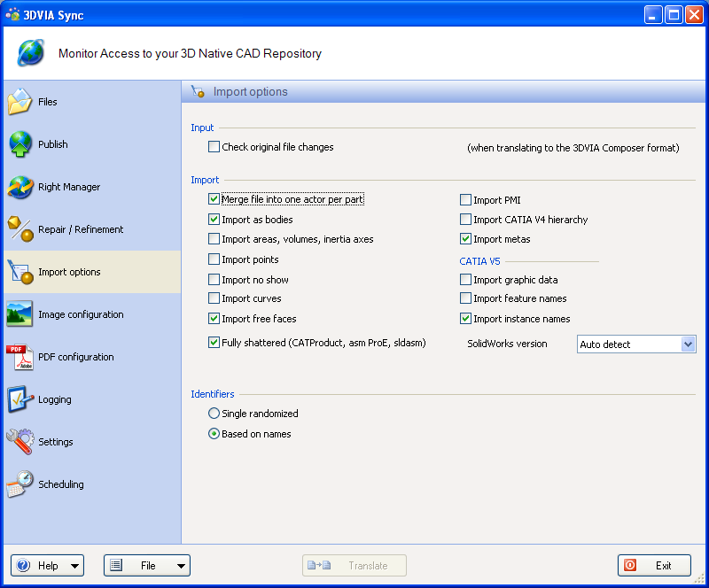709x588 pixels.
Task: Select Single randomized identifiers option
Action: 214,414
